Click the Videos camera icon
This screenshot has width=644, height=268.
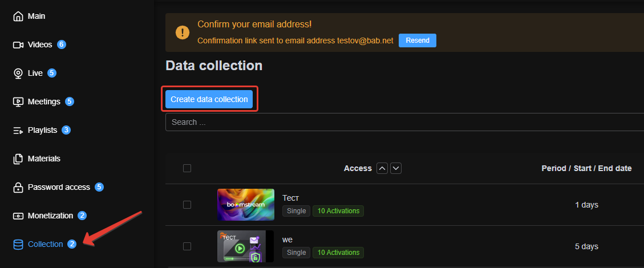18,44
